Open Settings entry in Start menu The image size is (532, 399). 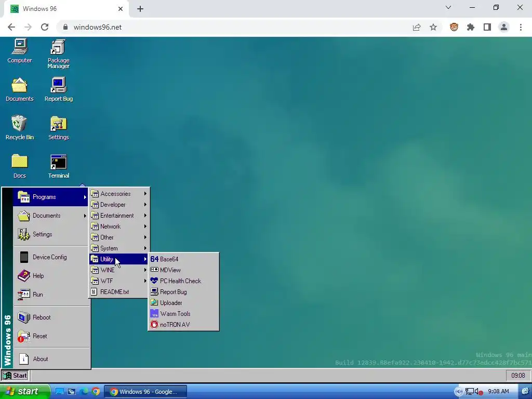click(51, 234)
